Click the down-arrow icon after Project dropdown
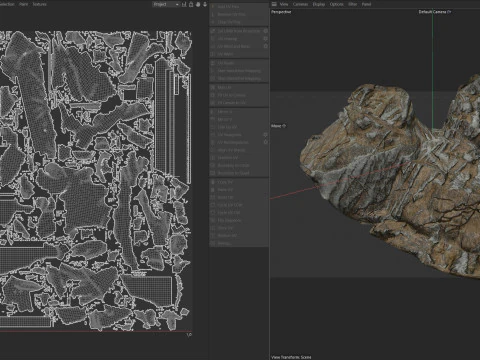 [205, 4]
